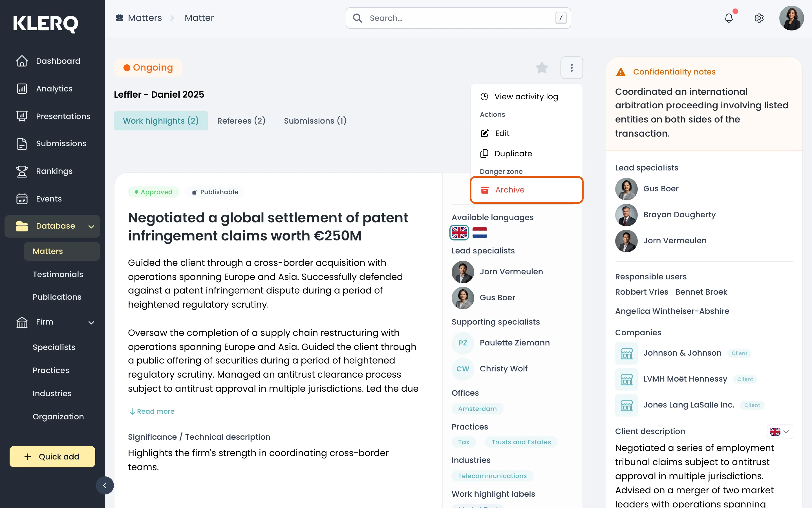Click Jones Lang LaSalle company icon
The width and height of the screenshot is (812, 508).
point(626,405)
